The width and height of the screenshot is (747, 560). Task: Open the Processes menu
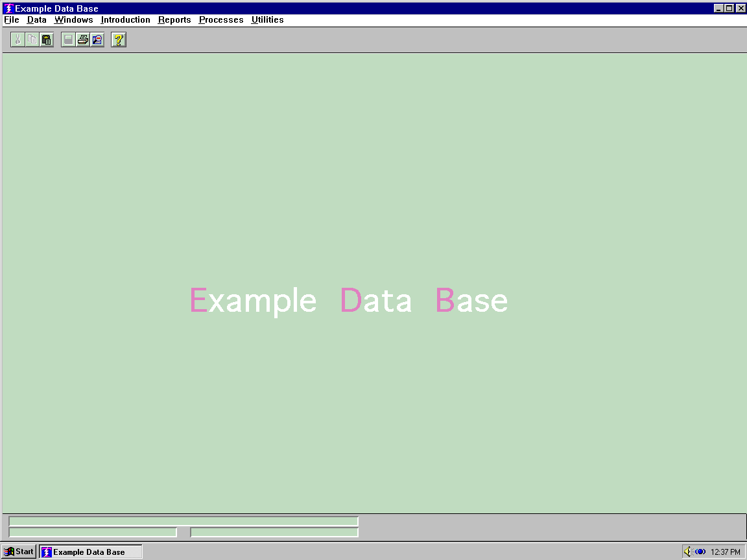point(221,19)
